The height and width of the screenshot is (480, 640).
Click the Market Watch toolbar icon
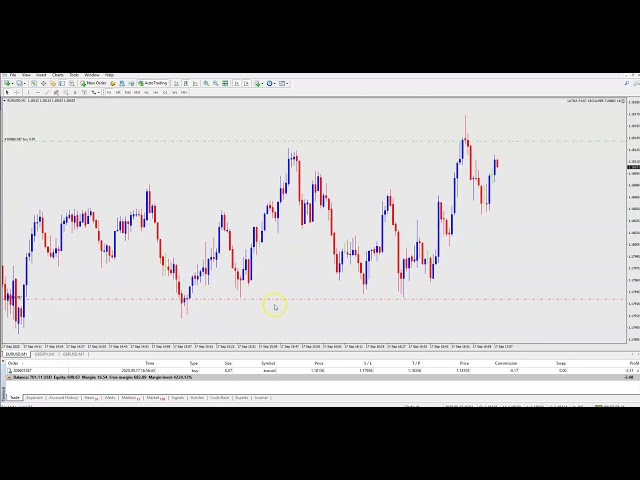click(35, 83)
